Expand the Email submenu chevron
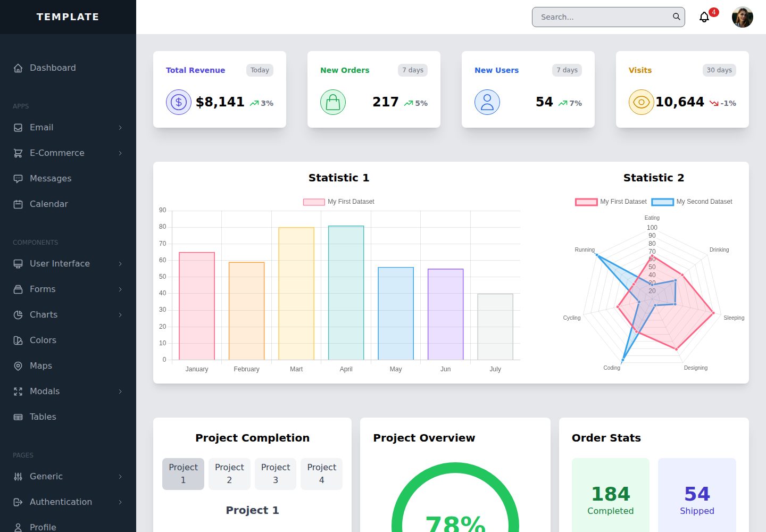 point(120,128)
